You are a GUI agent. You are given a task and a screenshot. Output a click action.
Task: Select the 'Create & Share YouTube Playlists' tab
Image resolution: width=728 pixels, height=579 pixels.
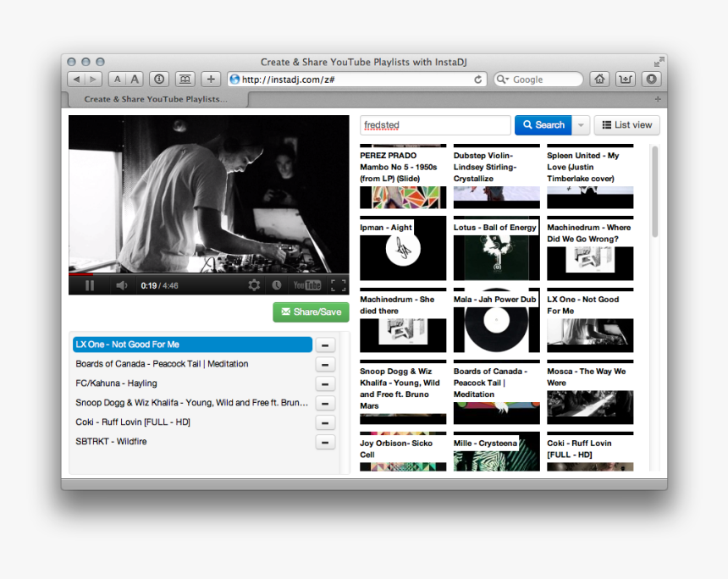click(157, 98)
